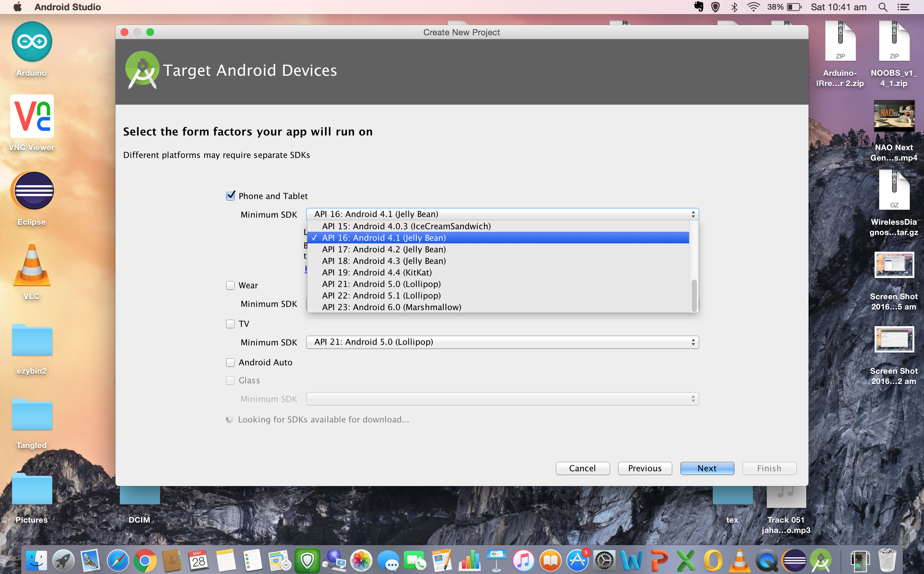Open Safari compass icon in dock
This screenshot has height=574, width=924.
(x=118, y=560)
